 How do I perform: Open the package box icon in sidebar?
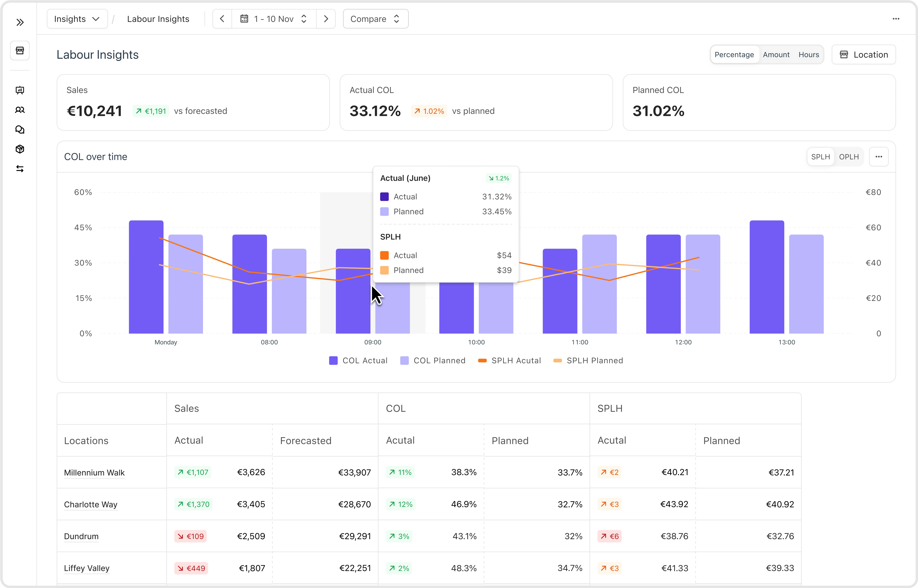pos(20,149)
